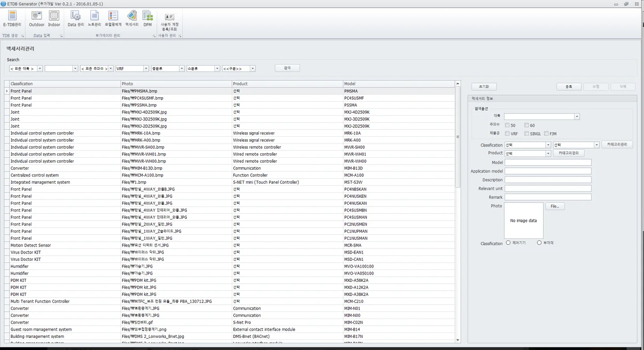Viewport: 644px width, 350px height.
Task: Click the 'No image data' photo preview
Action: (523, 220)
